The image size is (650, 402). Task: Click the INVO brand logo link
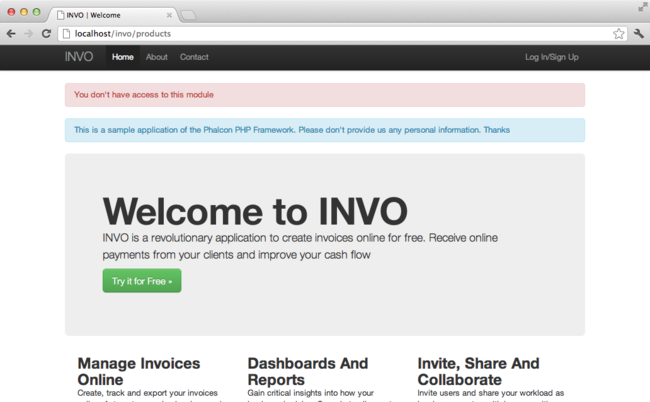coord(79,57)
